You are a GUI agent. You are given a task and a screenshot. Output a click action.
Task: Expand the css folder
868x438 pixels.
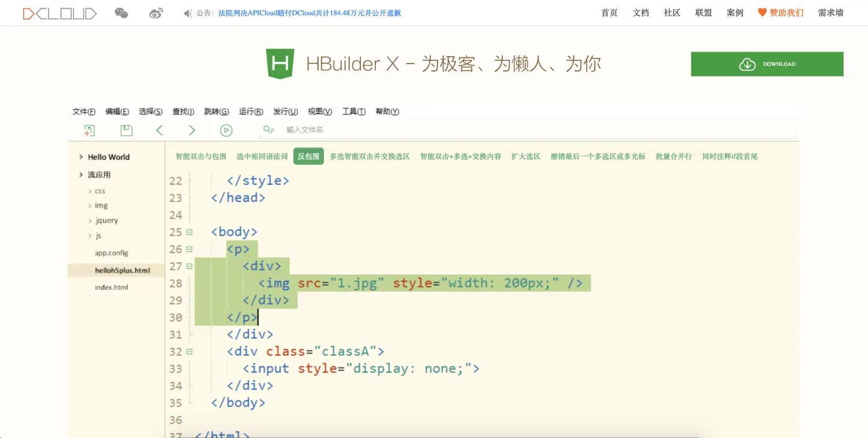(90, 191)
